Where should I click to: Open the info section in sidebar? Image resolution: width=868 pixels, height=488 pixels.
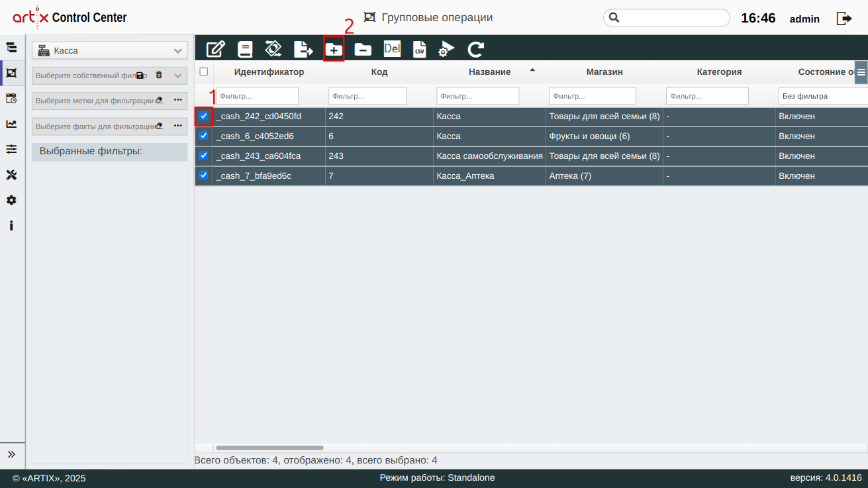click(x=11, y=226)
